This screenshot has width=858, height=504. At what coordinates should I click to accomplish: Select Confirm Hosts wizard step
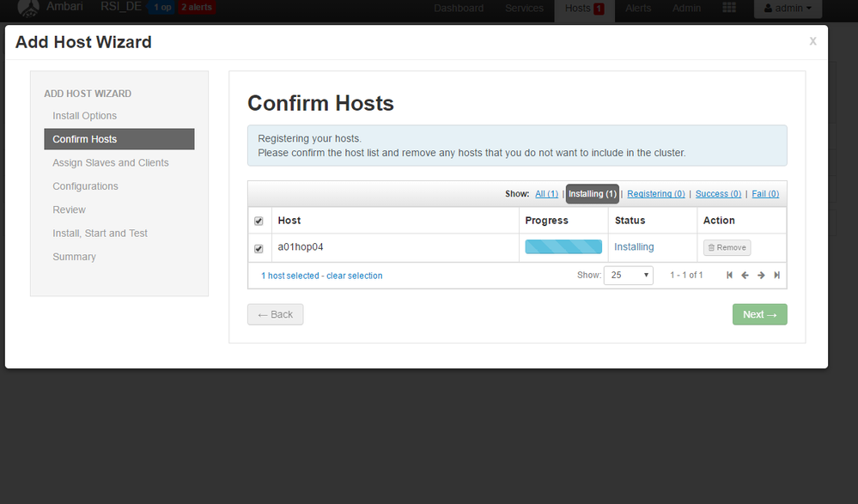(119, 139)
